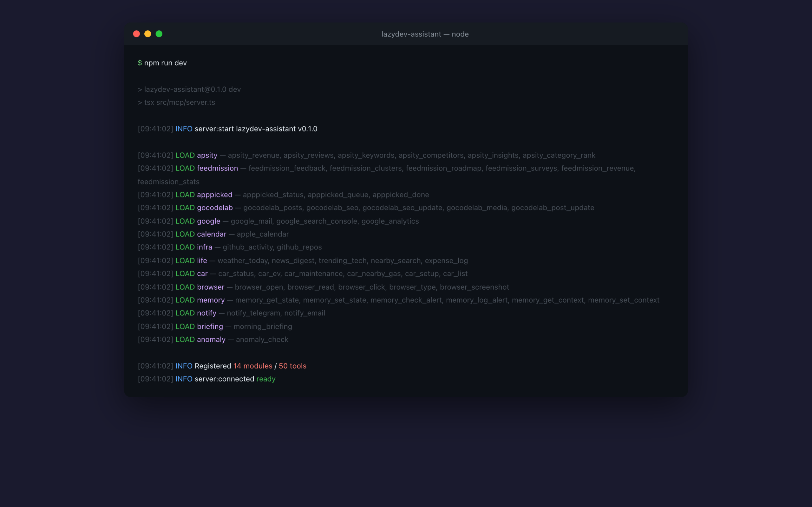Click the yellow minimize traffic light
Viewport: 812px width, 507px height.
point(147,34)
